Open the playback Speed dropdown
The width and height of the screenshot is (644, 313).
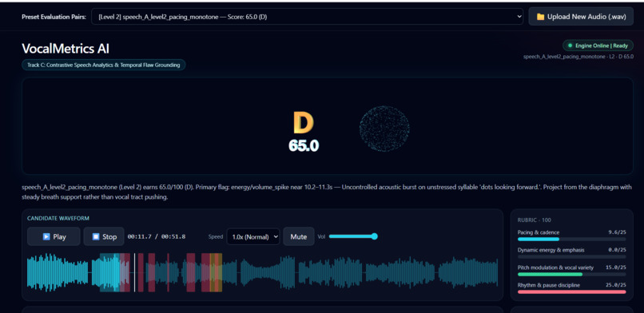pos(253,236)
